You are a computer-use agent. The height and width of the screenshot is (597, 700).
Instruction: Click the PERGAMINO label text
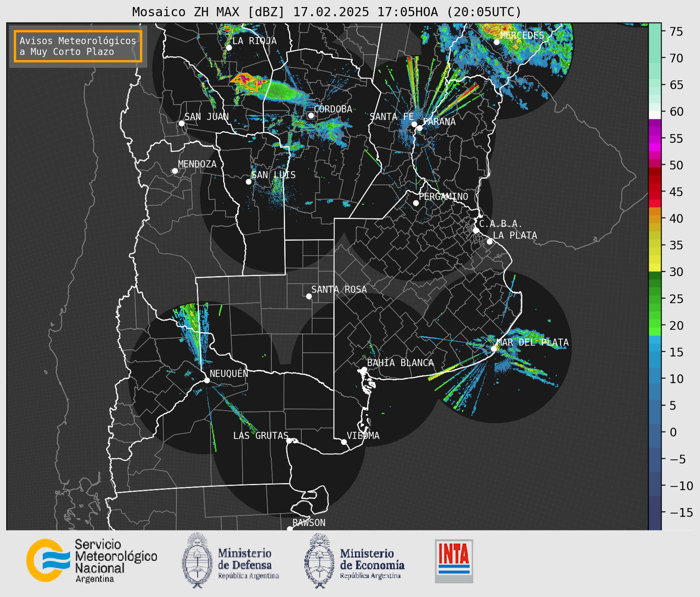tap(443, 196)
